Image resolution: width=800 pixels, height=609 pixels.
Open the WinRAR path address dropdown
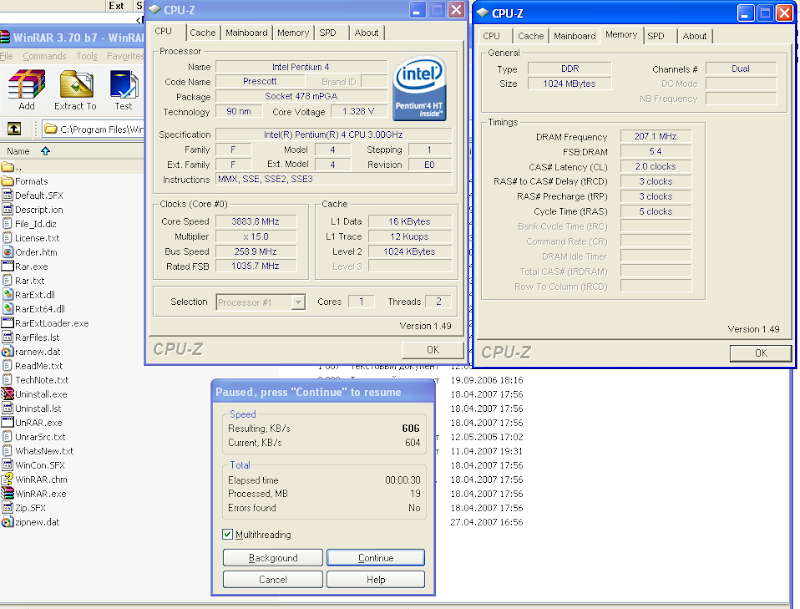tap(93, 129)
